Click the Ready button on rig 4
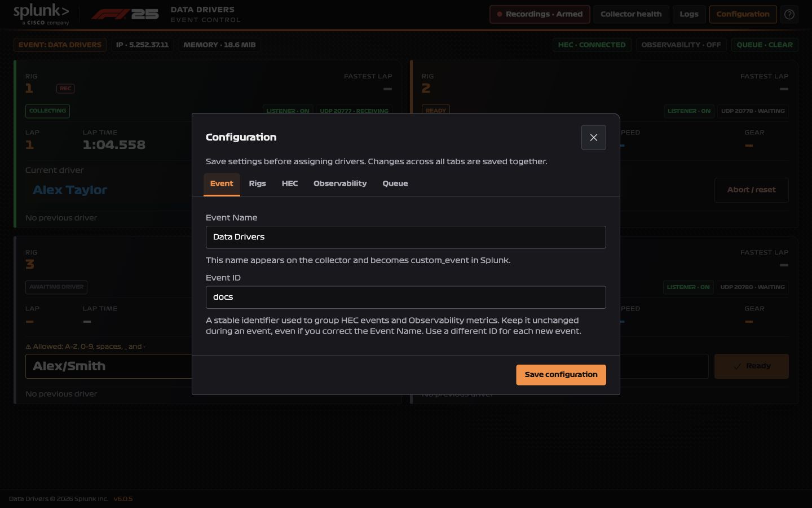This screenshot has height=508, width=812. (751, 366)
